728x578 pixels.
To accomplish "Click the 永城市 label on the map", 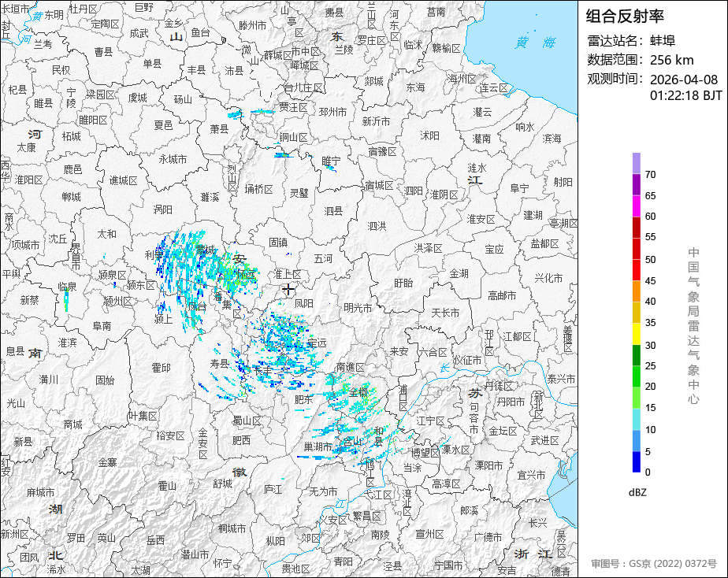I will click(x=173, y=159).
